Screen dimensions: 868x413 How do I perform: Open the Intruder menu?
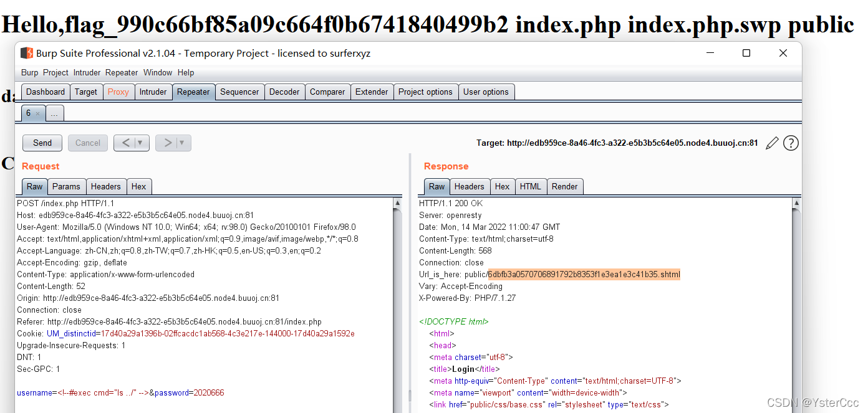pyautogui.click(x=87, y=72)
